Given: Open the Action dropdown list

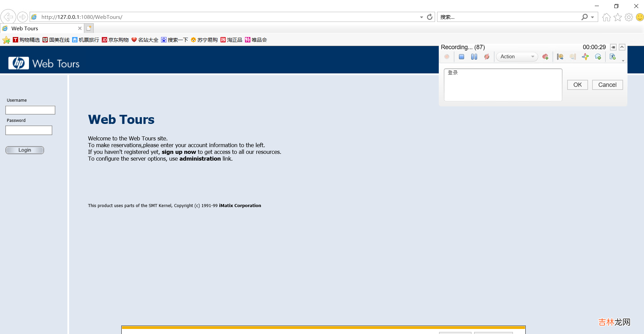Looking at the screenshot, I should (532, 57).
